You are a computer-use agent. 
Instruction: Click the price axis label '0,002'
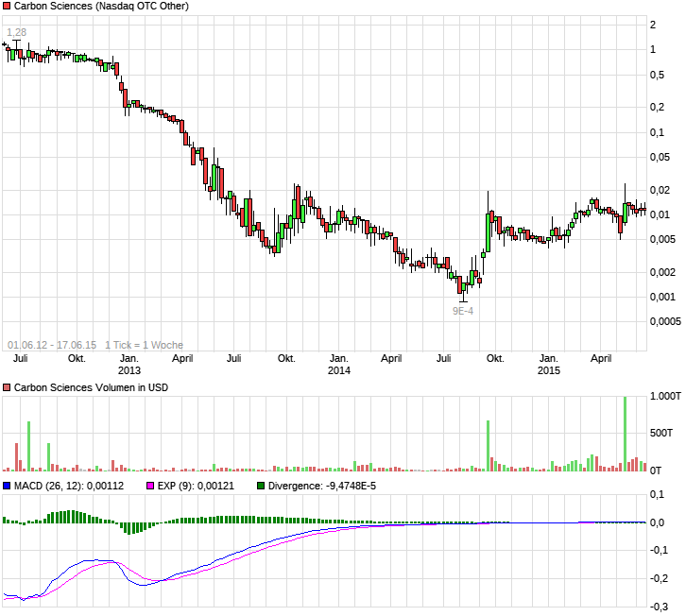click(662, 272)
